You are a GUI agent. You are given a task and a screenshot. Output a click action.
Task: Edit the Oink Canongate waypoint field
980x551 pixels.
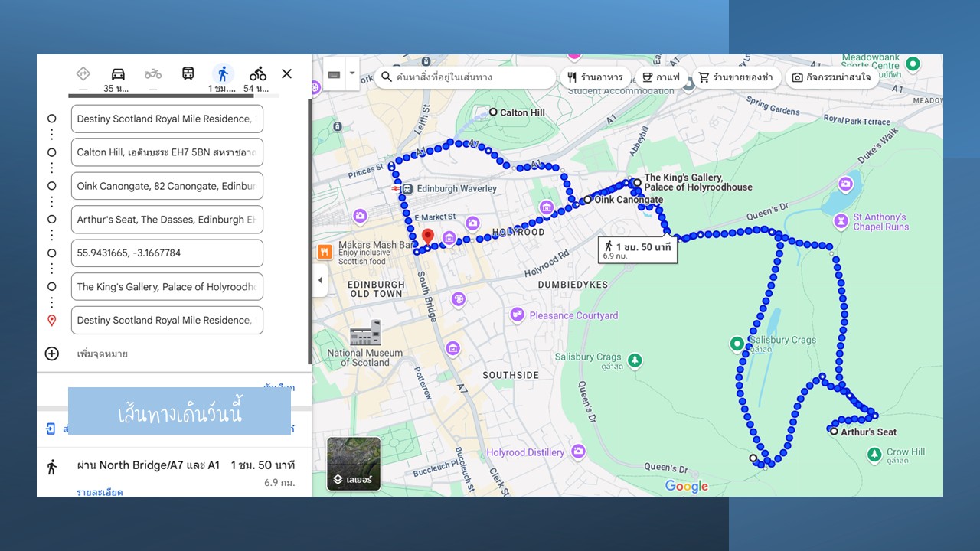pos(167,186)
